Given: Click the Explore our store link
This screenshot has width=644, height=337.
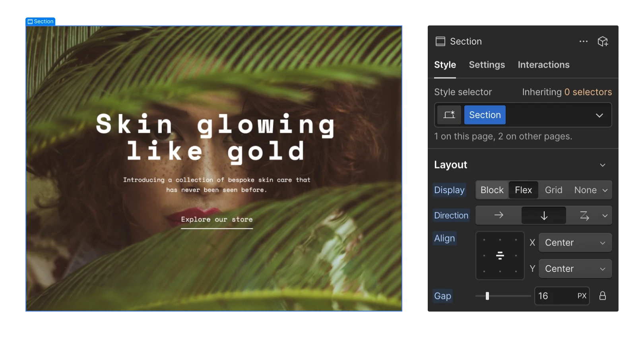Looking at the screenshot, I should 217,219.
